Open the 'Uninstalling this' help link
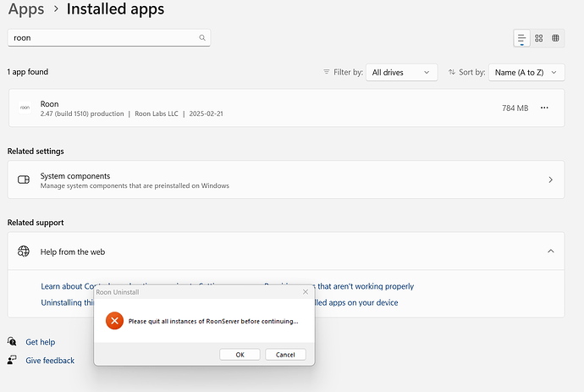The image size is (584, 392). 67,302
